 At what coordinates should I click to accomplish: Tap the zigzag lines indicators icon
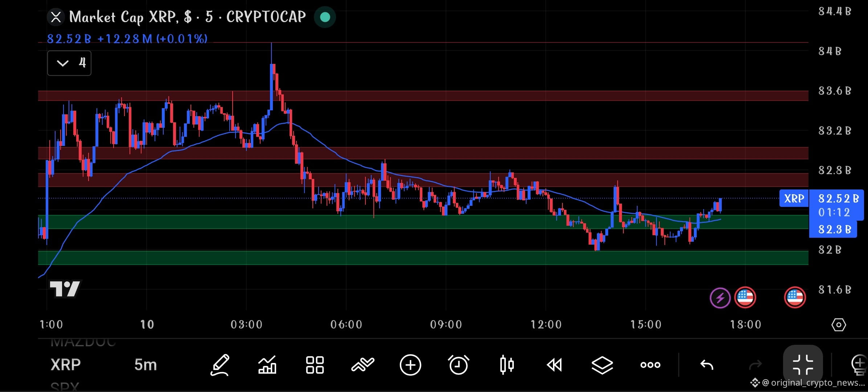coord(363,365)
